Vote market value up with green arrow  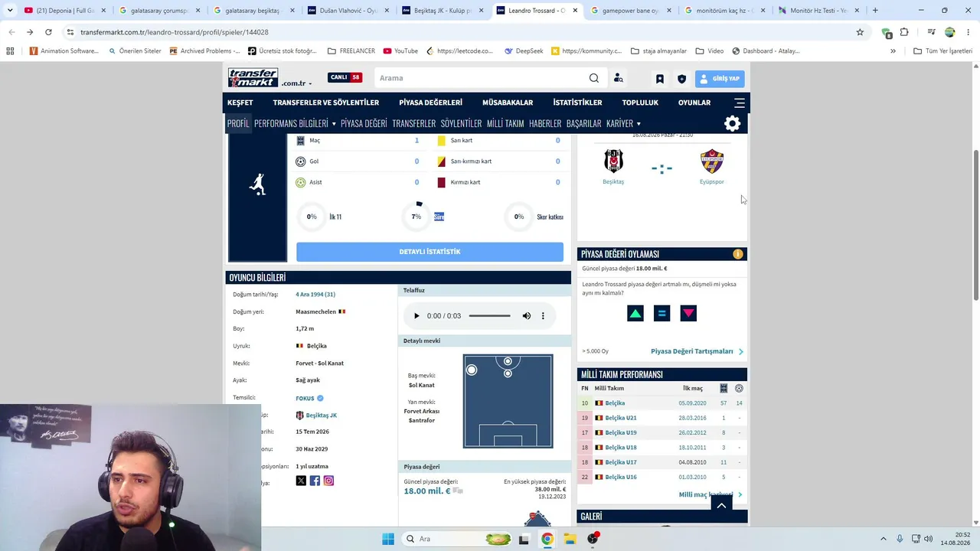pyautogui.click(x=635, y=313)
